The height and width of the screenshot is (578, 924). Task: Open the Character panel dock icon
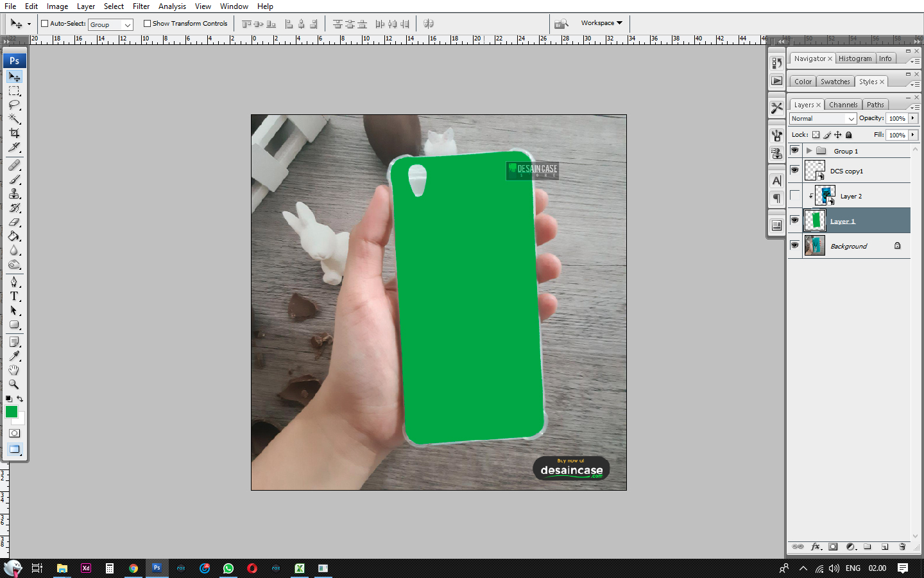[x=776, y=181]
